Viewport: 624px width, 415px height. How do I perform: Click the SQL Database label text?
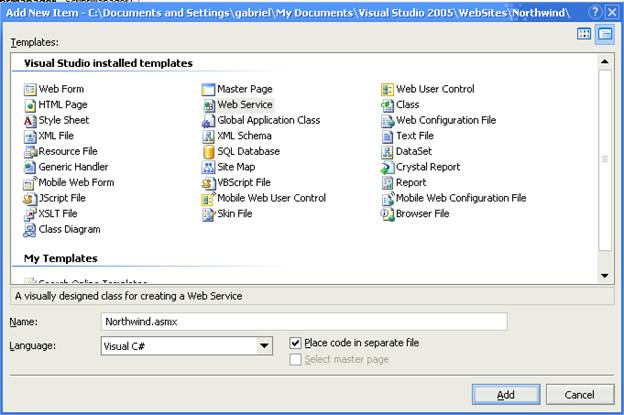click(248, 152)
